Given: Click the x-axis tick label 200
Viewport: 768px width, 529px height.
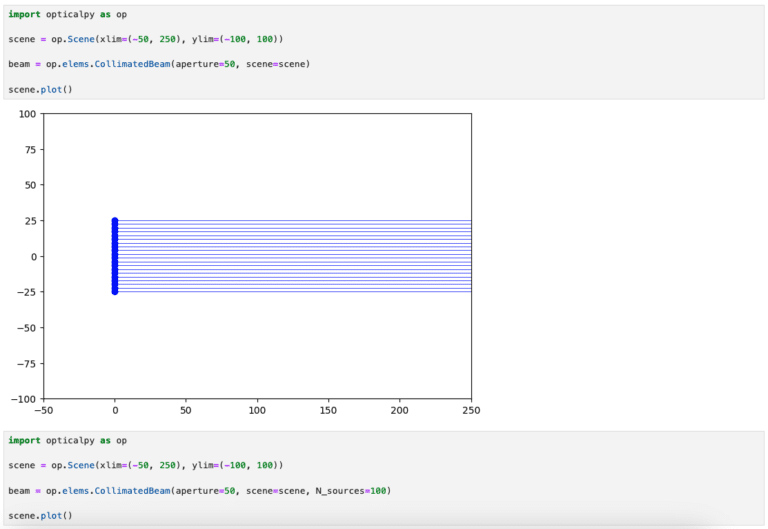Looking at the screenshot, I should pyautogui.click(x=400, y=410).
